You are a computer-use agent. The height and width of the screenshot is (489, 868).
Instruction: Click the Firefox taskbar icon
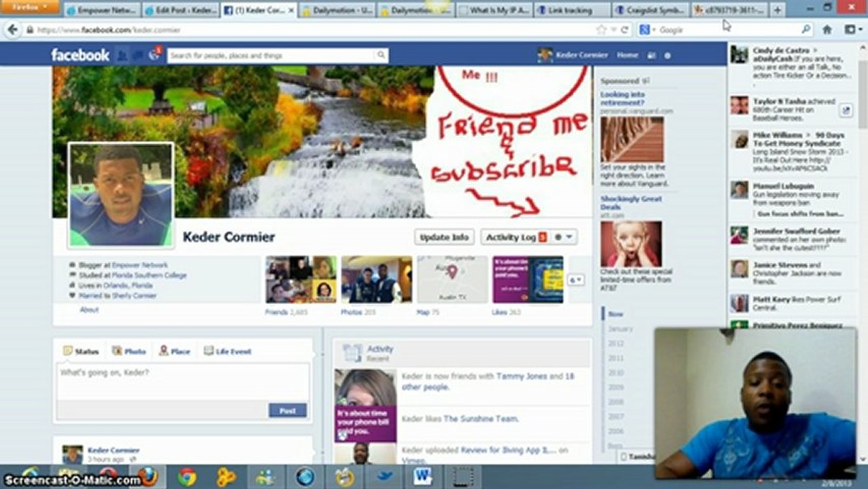click(147, 477)
